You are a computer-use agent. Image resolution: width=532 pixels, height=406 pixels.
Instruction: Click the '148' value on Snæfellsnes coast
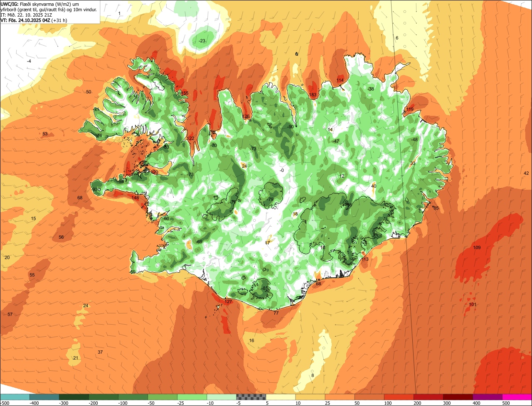tap(135, 198)
